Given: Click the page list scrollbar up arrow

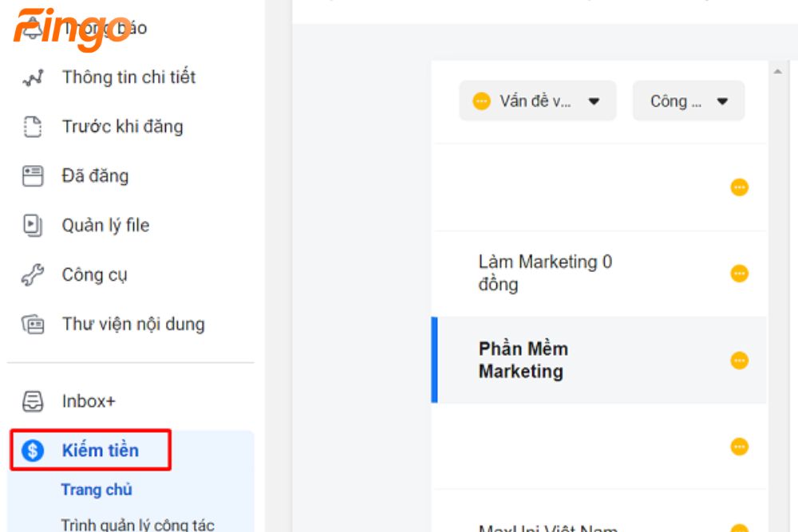Looking at the screenshot, I should point(777,72).
